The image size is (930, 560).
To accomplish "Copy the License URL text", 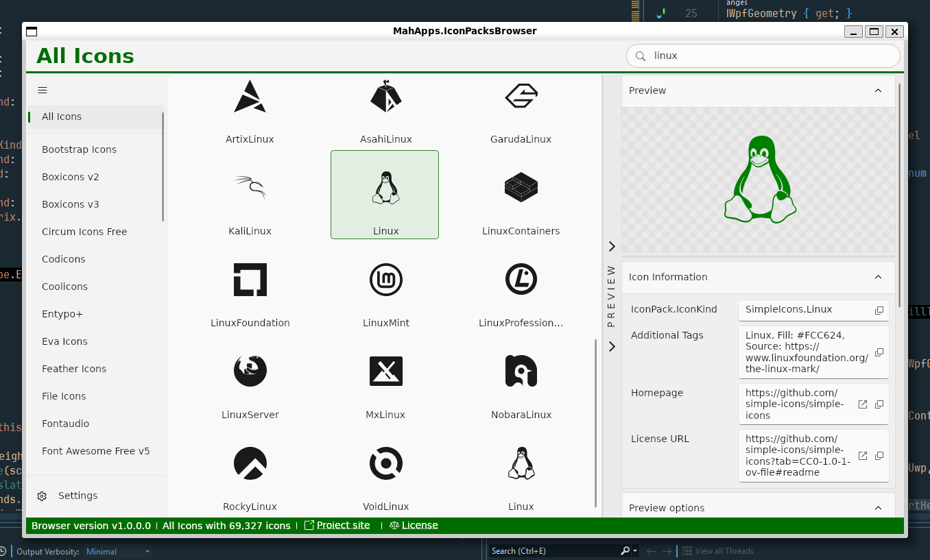I will [x=879, y=456].
